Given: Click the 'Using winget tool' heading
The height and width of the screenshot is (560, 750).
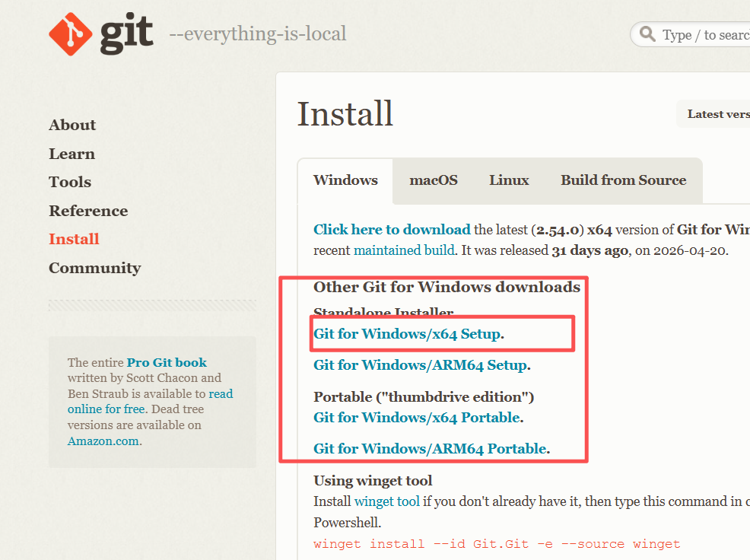Looking at the screenshot, I should (x=373, y=481).
